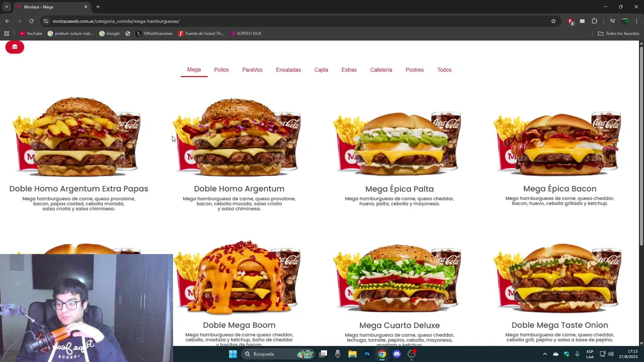Switch to the Cafetería category tab
This screenshot has width=644, height=362.
pos(381,70)
